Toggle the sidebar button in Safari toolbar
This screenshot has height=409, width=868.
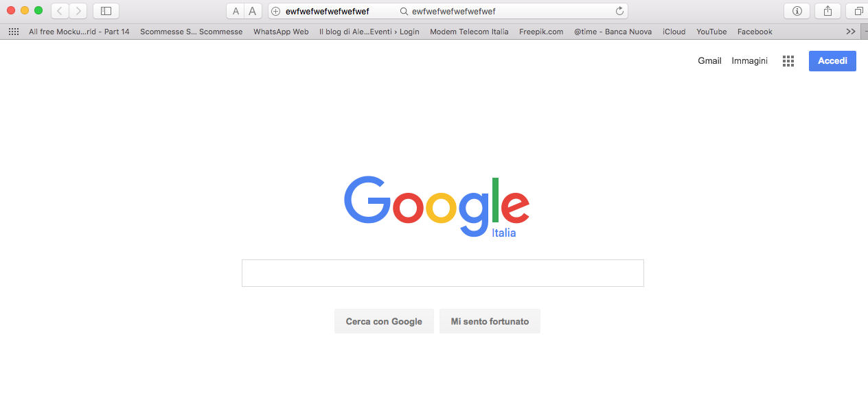[106, 11]
